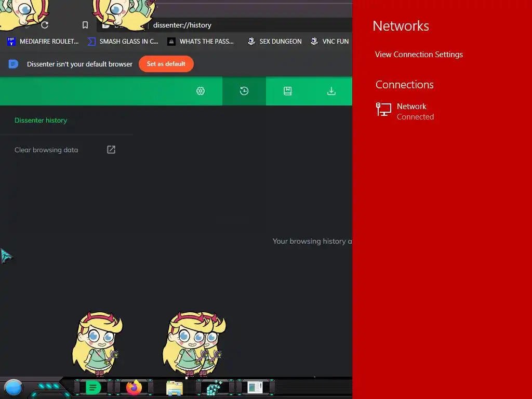Click the Dissenter infobar logo icon
The width and height of the screenshot is (532, 399).
click(x=13, y=64)
